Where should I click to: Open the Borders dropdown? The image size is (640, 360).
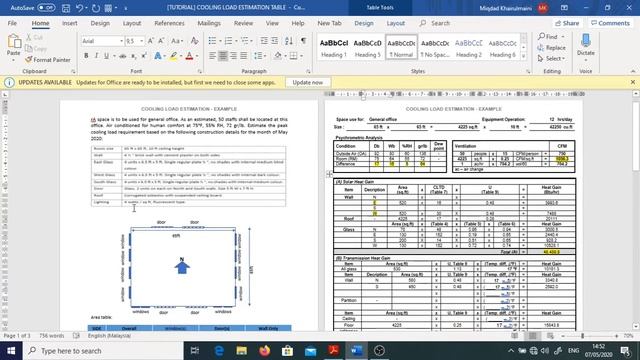click(x=301, y=56)
